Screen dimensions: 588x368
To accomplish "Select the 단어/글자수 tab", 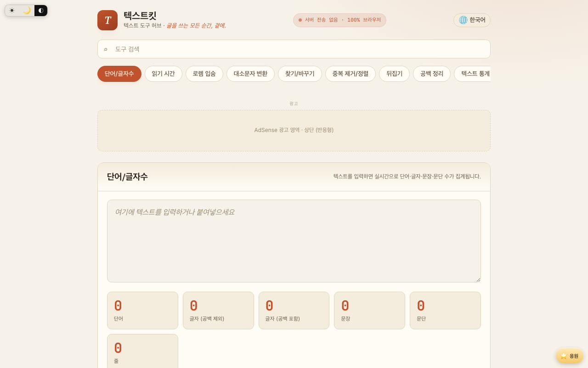I will tap(119, 74).
